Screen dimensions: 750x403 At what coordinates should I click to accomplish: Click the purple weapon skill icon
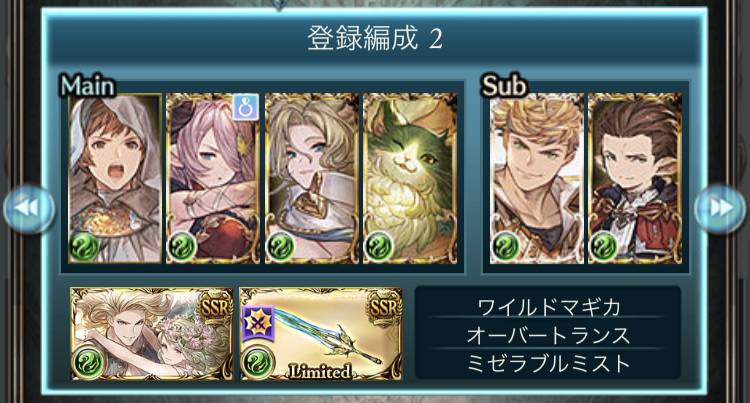(258, 324)
